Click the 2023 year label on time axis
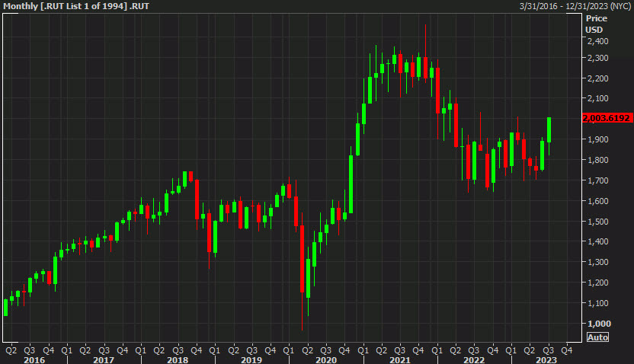 pos(546,359)
